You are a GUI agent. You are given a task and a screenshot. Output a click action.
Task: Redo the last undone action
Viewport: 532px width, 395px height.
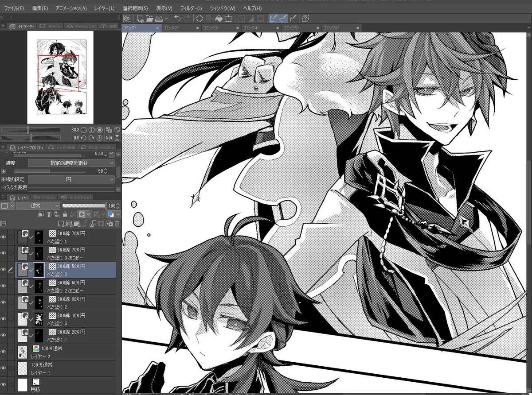(187, 19)
